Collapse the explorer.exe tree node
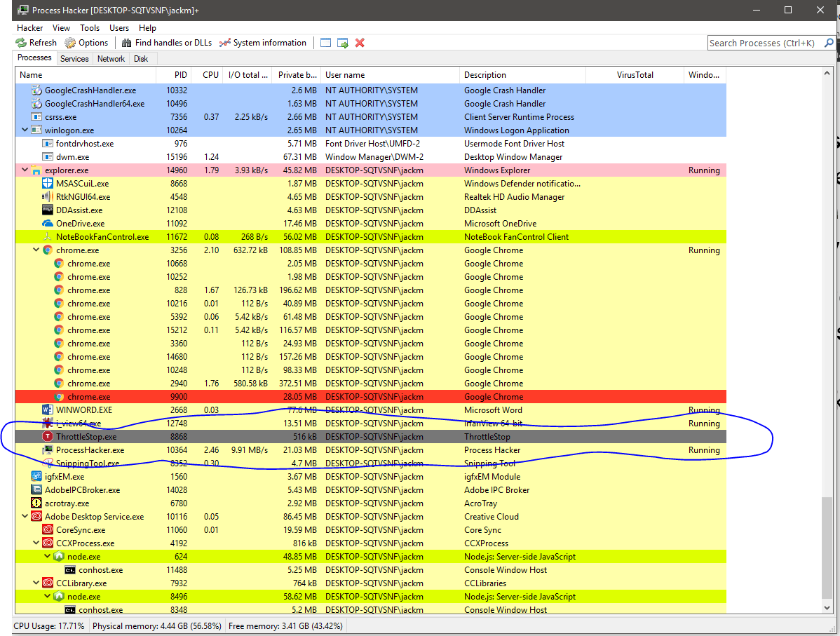The image size is (840, 636). [x=25, y=170]
